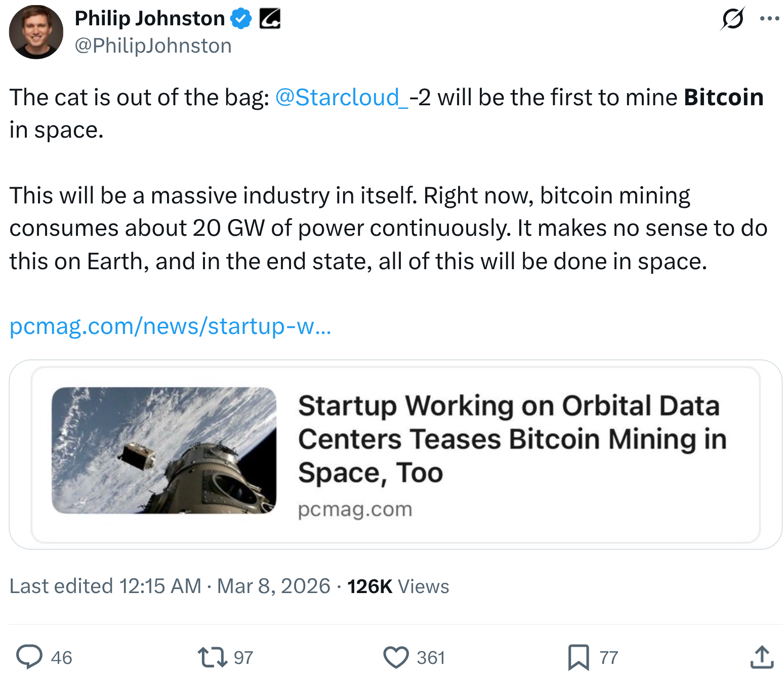Open the share upload icon

pyautogui.click(x=762, y=657)
